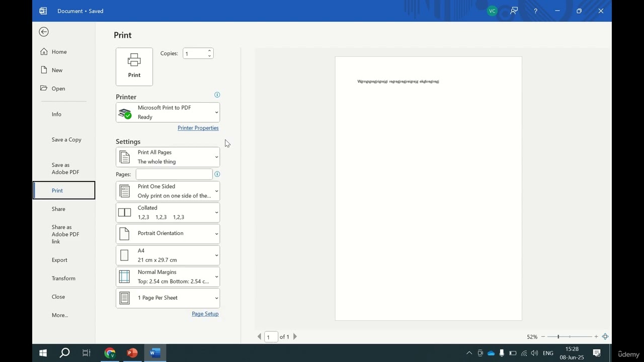Switch to Chrome on the taskbar

tap(110, 353)
